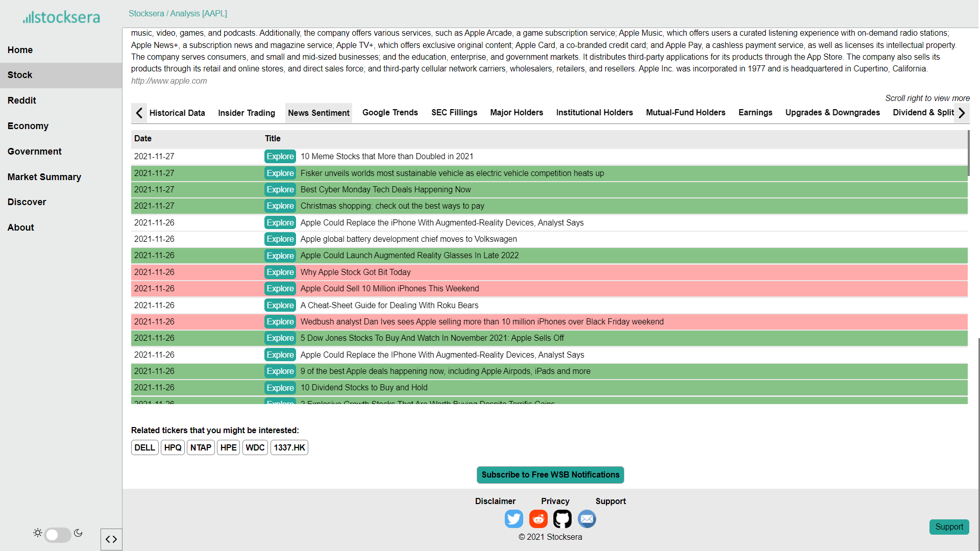Click the moon dark-mode icon
This screenshot has width=980, height=551.
(x=78, y=533)
